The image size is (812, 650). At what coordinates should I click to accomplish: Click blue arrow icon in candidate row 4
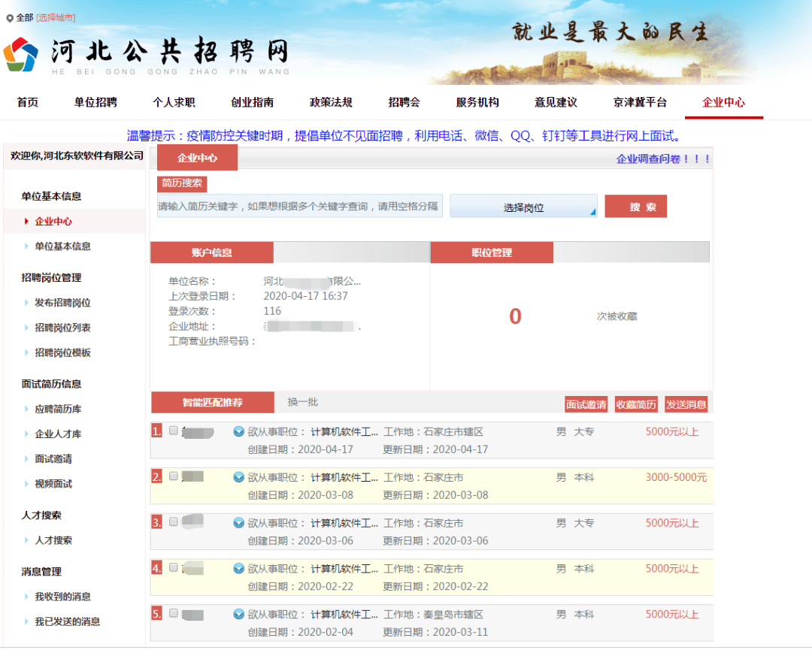pyautogui.click(x=239, y=569)
